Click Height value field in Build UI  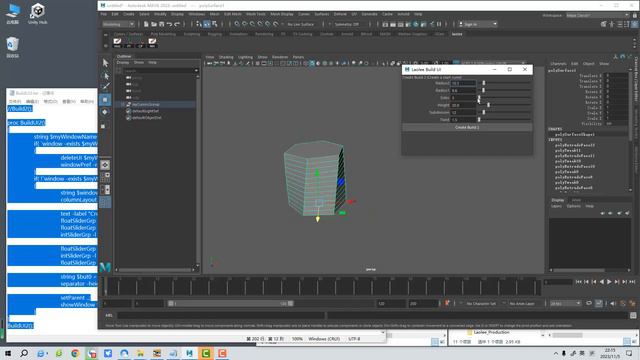pos(463,105)
